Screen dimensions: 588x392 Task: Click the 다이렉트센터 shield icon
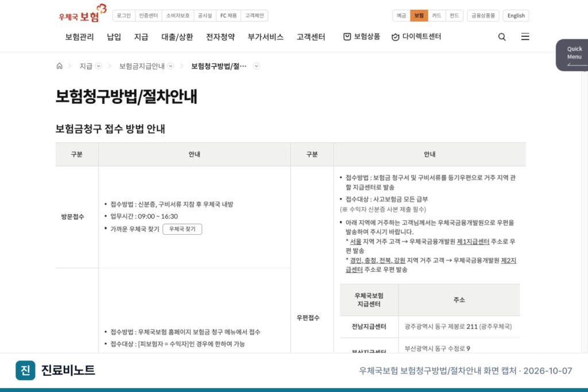395,37
